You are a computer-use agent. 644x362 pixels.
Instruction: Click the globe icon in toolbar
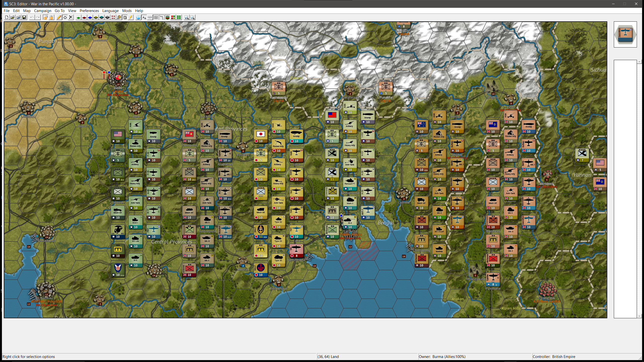click(138, 17)
